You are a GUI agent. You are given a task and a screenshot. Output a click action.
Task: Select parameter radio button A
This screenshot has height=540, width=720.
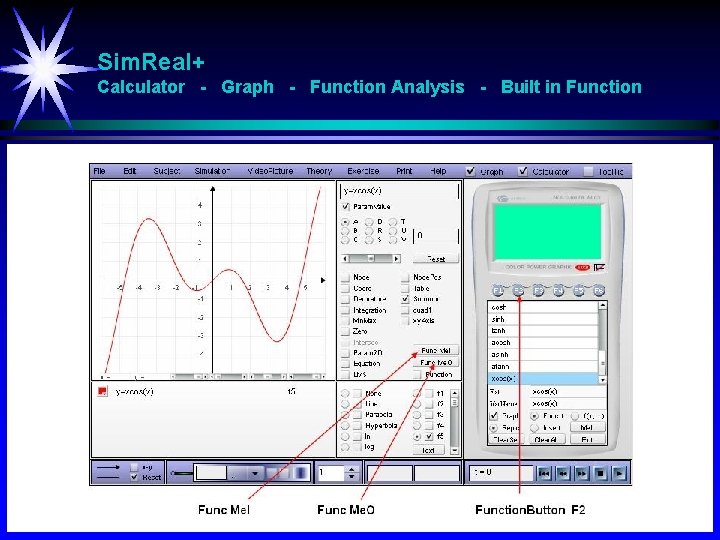[345, 222]
